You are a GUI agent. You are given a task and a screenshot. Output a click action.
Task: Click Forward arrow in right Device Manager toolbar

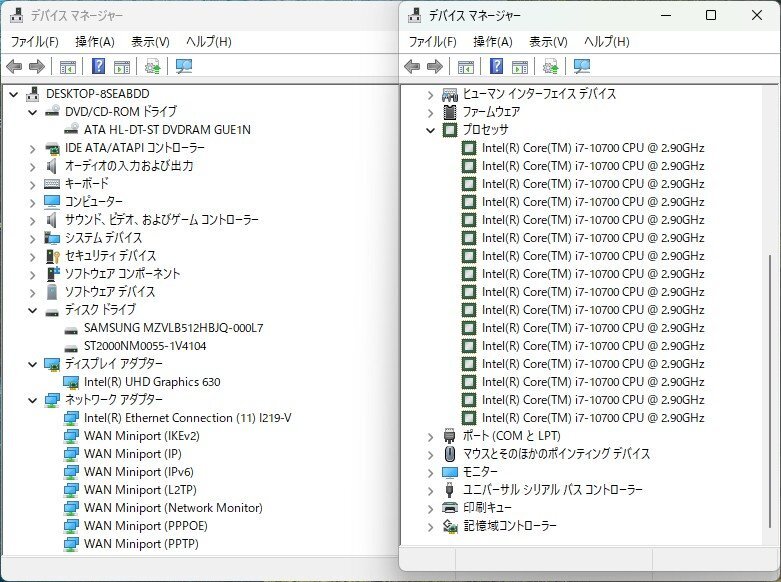[435, 66]
